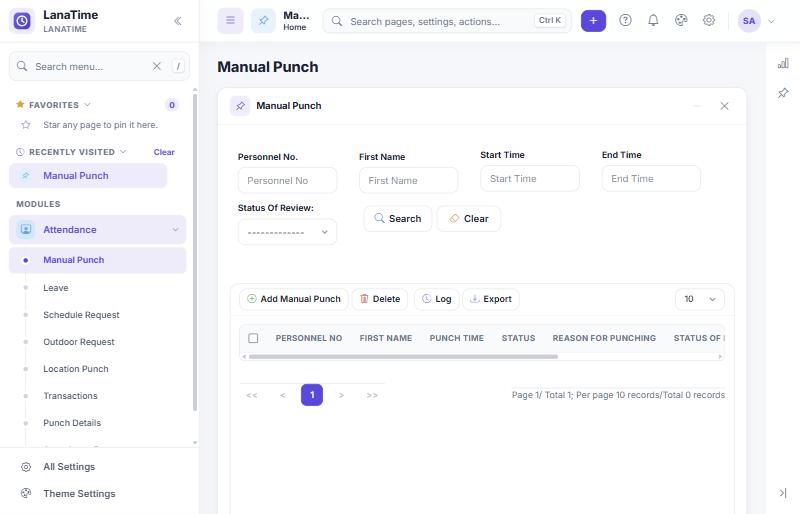Image resolution: width=800 pixels, height=514 pixels.
Task: Click the Delete button
Action: pyautogui.click(x=380, y=299)
